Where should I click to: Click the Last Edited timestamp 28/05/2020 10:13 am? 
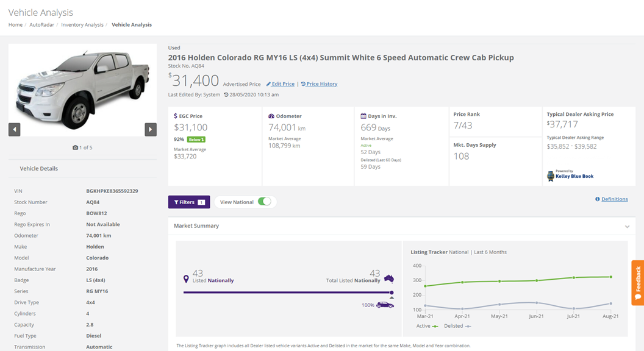[x=254, y=94]
